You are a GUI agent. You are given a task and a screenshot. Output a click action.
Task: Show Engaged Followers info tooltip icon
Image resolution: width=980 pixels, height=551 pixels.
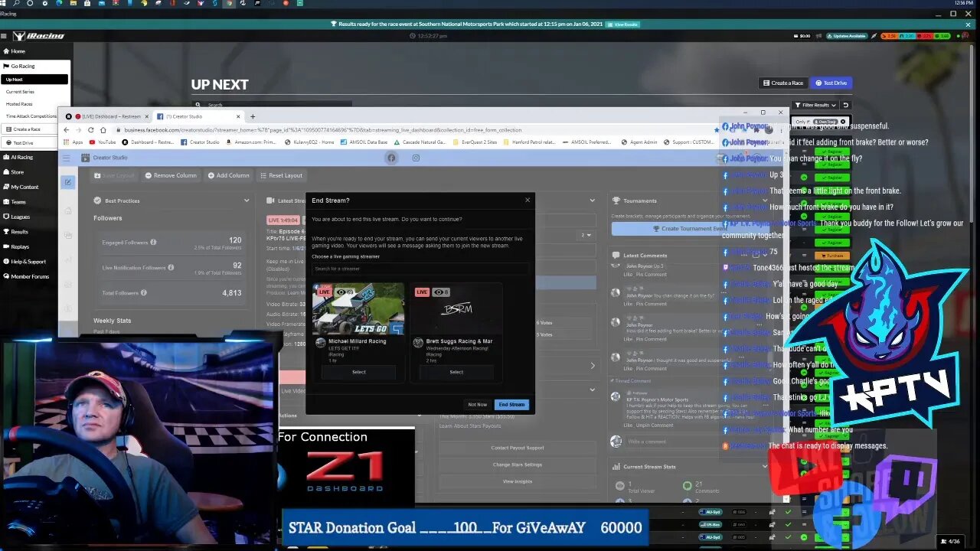pyautogui.click(x=153, y=243)
